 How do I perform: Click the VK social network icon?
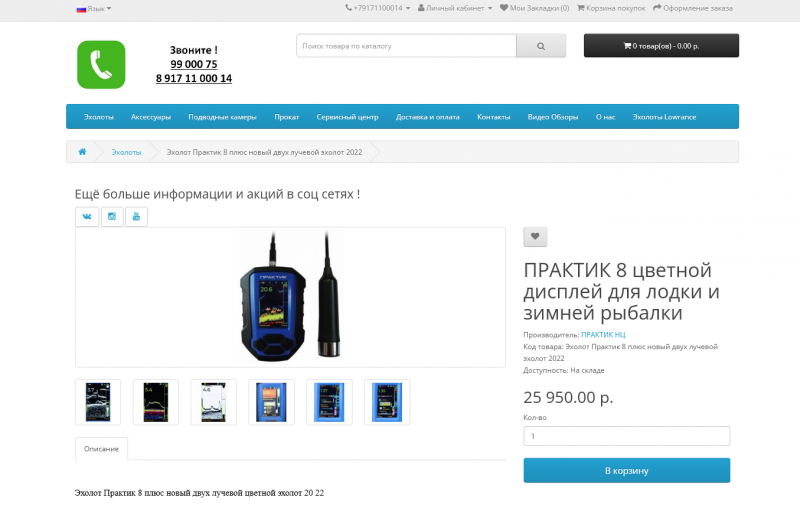[87, 217]
